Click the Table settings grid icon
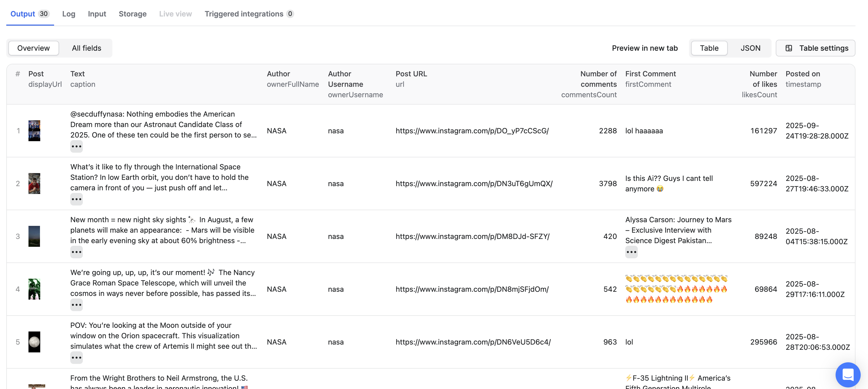The height and width of the screenshot is (389, 868). click(789, 48)
